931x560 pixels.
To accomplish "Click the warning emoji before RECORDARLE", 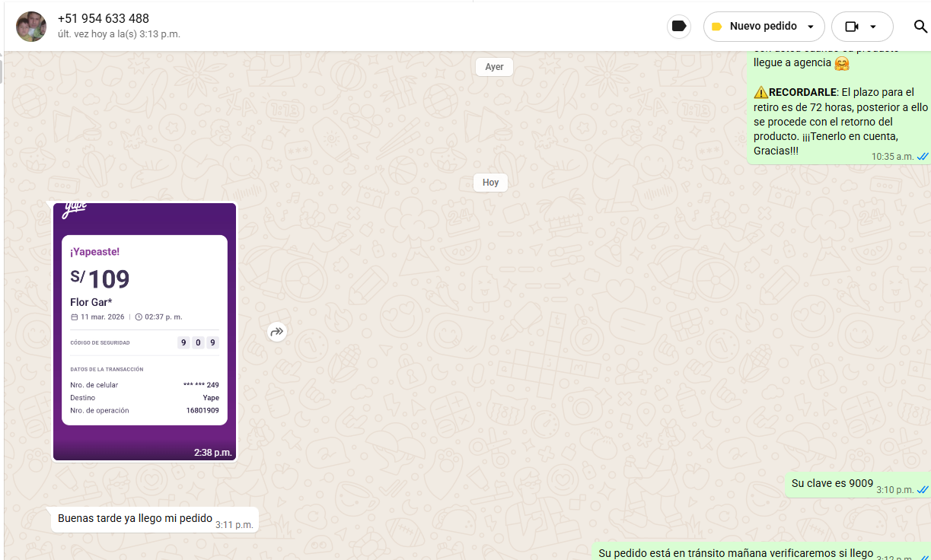I will click(x=760, y=93).
